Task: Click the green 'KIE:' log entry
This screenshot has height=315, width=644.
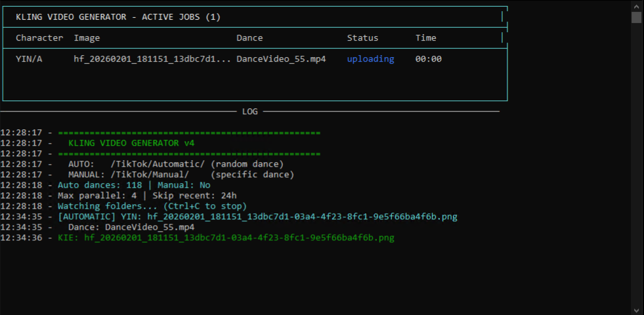Action: click(226, 238)
